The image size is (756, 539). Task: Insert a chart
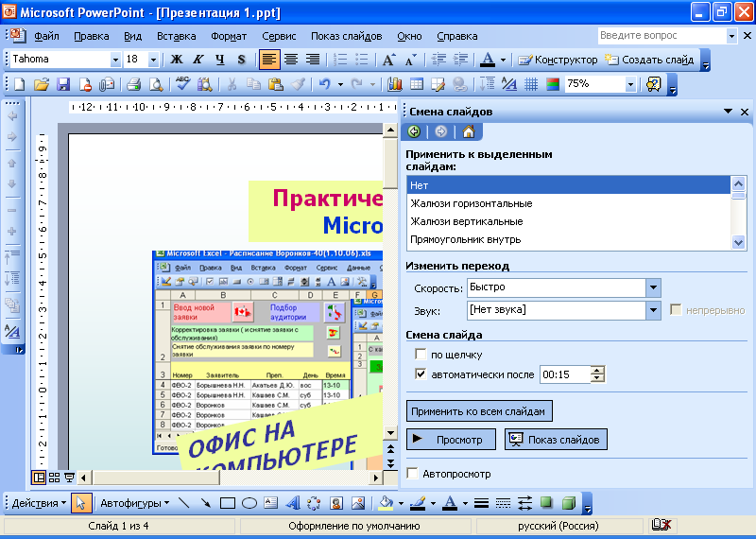tap(395, 85)
